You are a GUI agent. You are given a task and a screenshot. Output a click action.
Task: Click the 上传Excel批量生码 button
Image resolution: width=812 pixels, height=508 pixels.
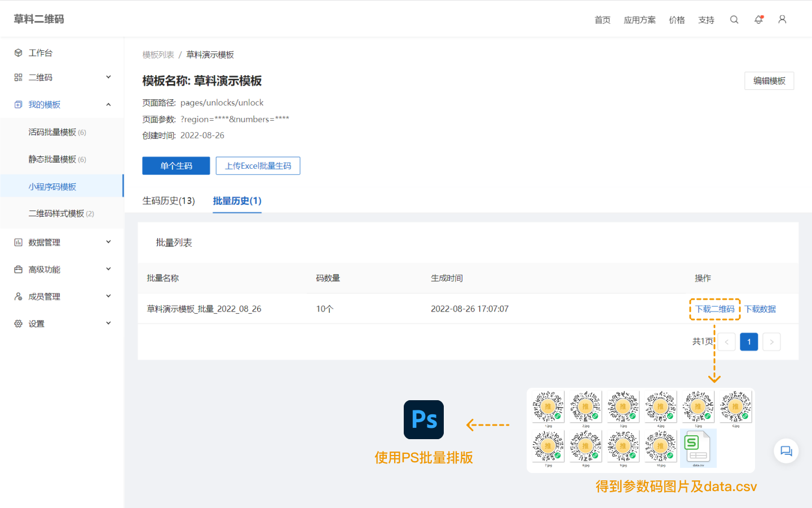[x=258, y=166]
